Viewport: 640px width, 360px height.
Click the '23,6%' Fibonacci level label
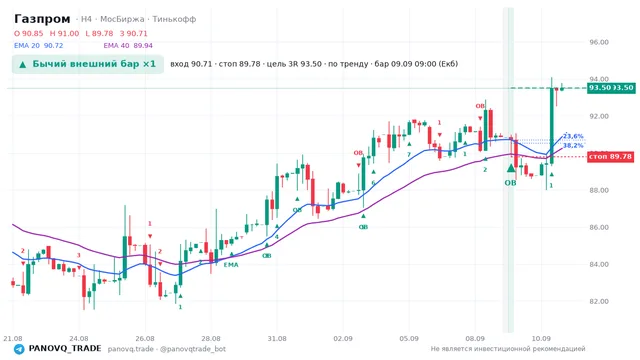click(573, 136)
